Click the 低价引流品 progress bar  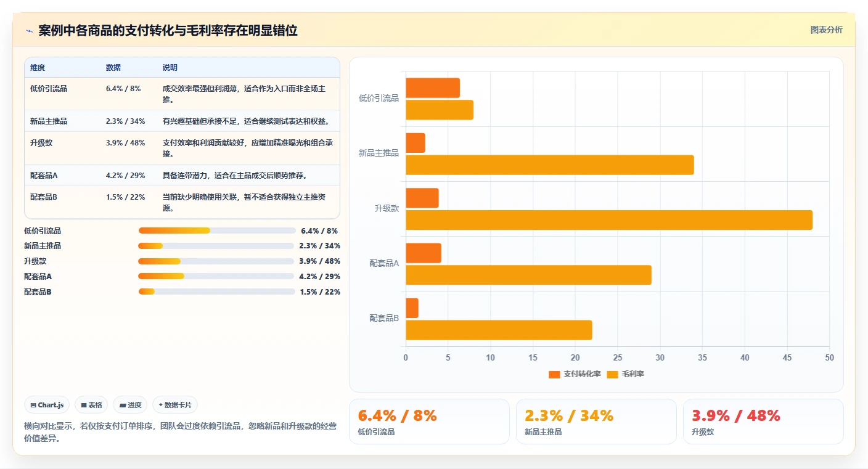click(x=217, y=230)
